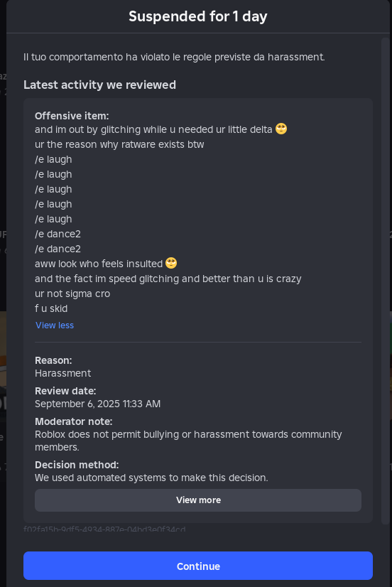Screen dimensions: 392x587
Task: Click the "Offensive item:" label
Action: point(72,116)
